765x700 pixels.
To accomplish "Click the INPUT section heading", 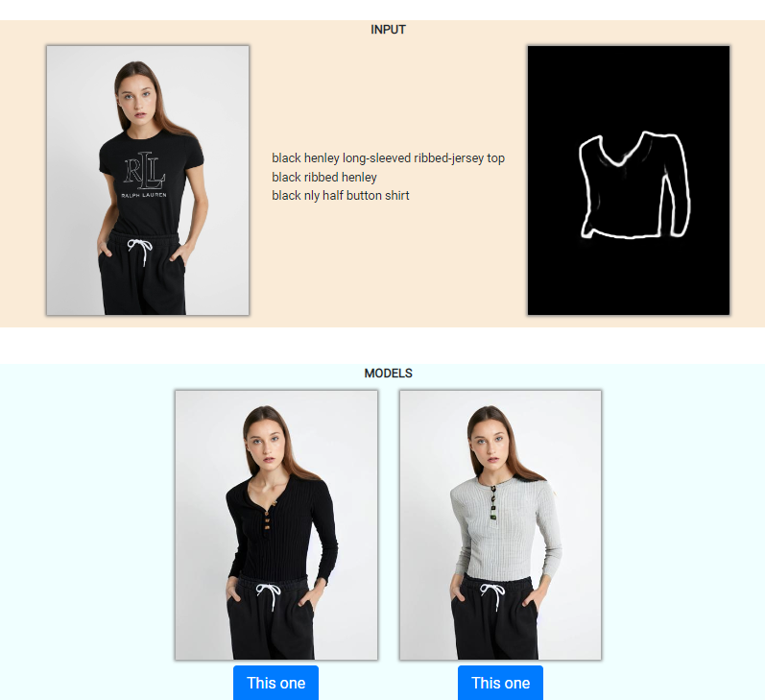I will click(x=388, y=30).
